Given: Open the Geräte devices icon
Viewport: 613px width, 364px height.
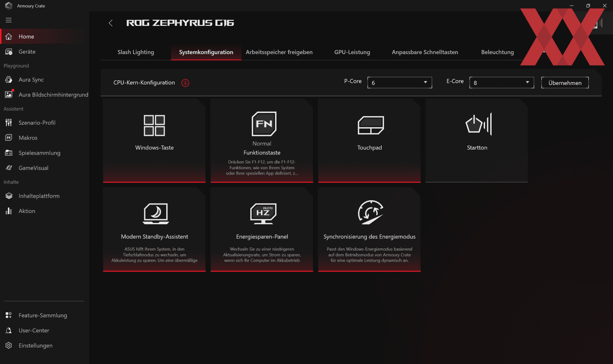Looking at the screenshot, I should pos(9,52).
